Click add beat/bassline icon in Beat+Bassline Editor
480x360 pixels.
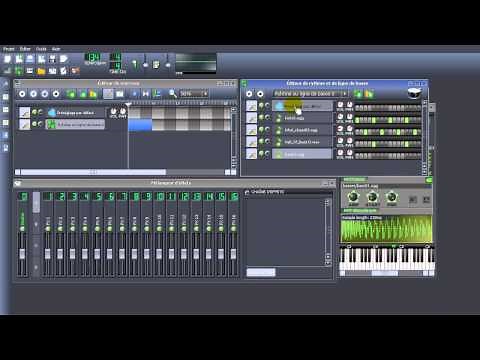pyautogui.click(x=358, y=94)
